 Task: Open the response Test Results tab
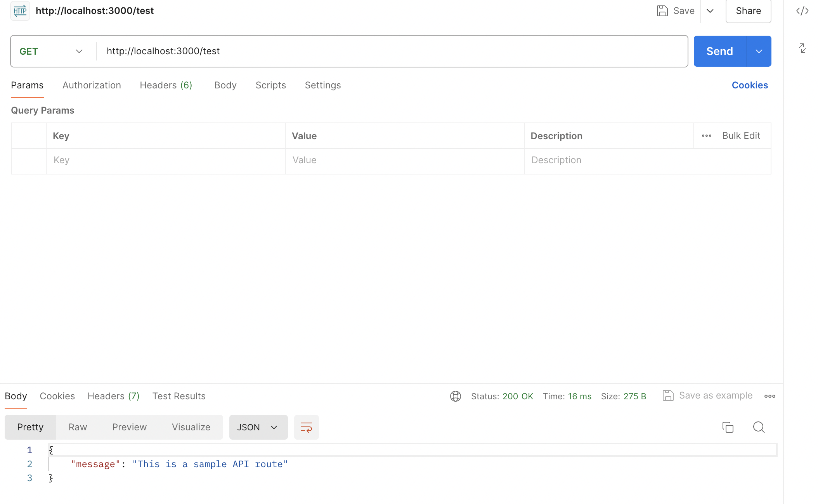(x=179, y=396)
